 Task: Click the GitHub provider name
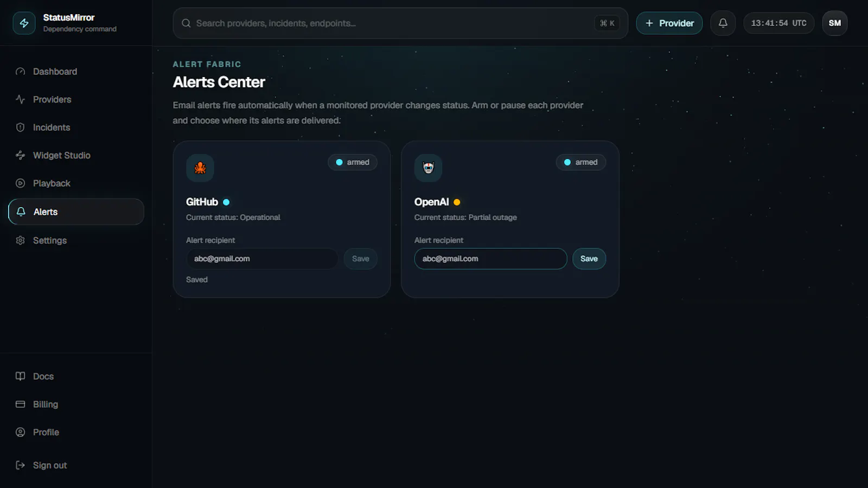point(202,202)
